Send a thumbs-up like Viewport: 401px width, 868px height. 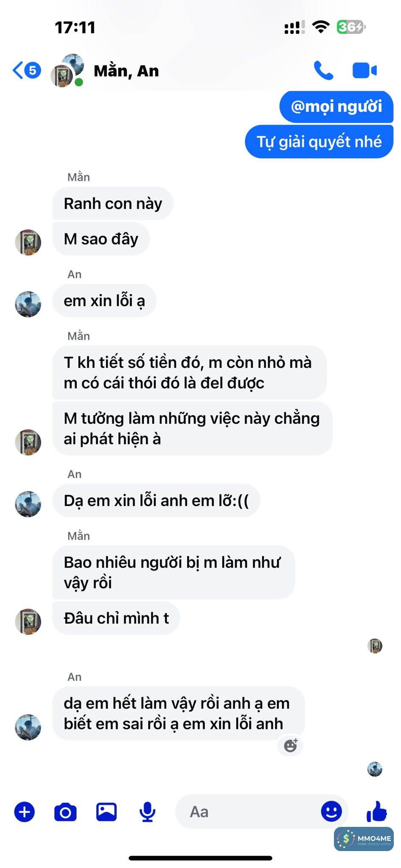tap(377, 812)
